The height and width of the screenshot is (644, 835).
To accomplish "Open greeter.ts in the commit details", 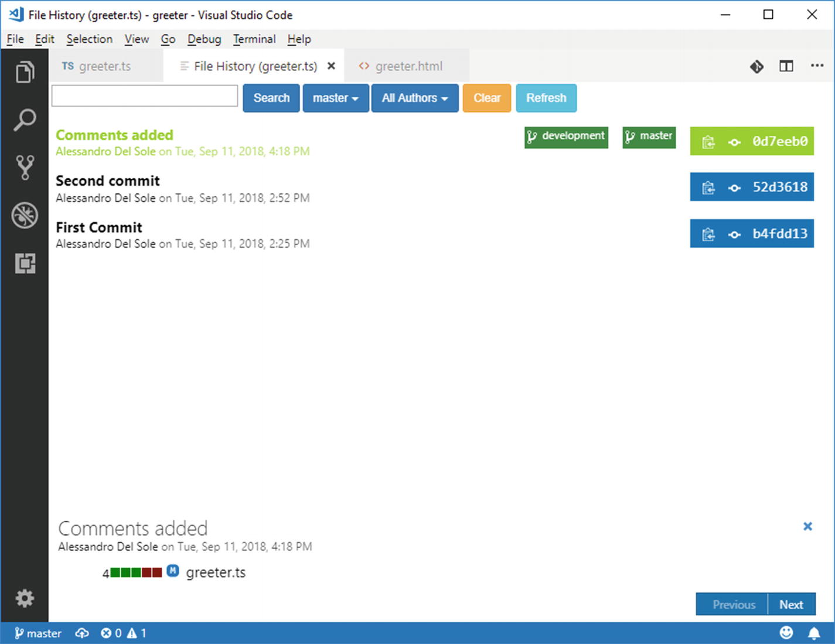I will [216, 573].
